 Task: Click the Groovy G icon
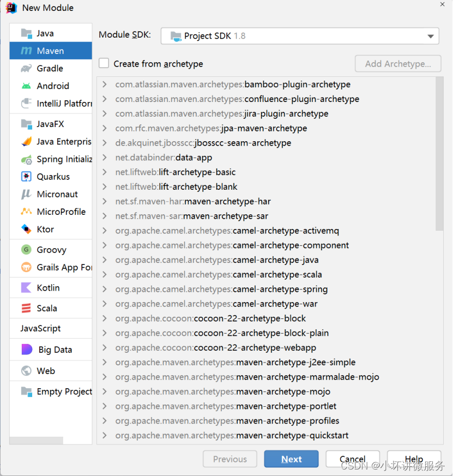click(26, 250)
